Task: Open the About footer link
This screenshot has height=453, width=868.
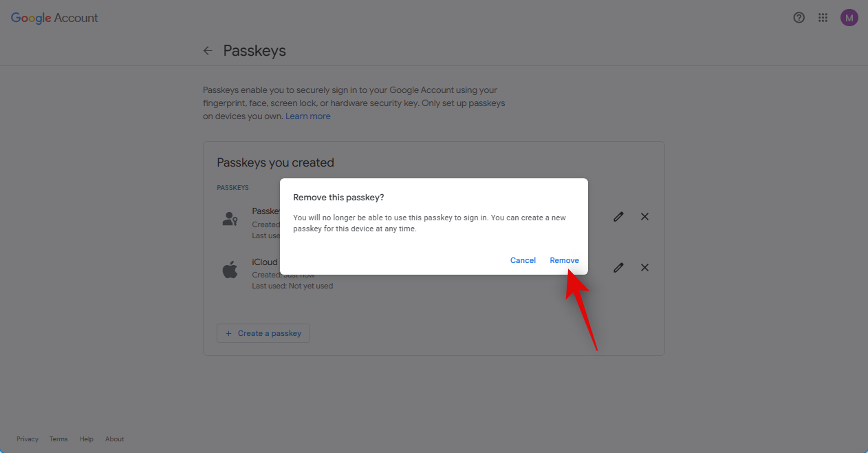Action: click(x=115, y=439)
